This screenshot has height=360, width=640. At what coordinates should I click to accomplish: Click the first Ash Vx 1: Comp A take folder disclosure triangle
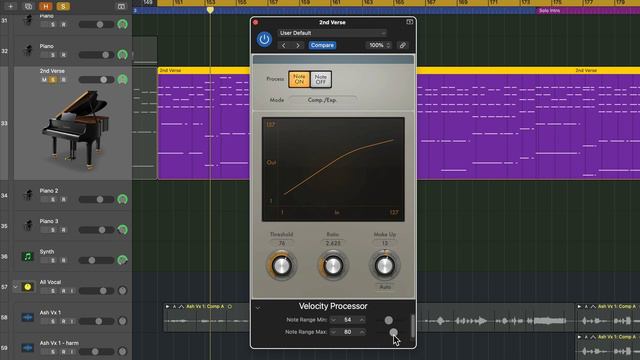point(167,306)
